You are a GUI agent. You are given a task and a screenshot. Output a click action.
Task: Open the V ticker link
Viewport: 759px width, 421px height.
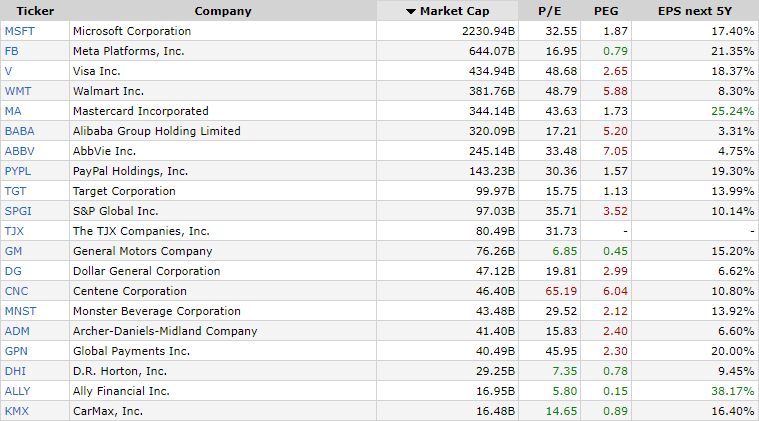pyautogui.click(x=8, y=71)
